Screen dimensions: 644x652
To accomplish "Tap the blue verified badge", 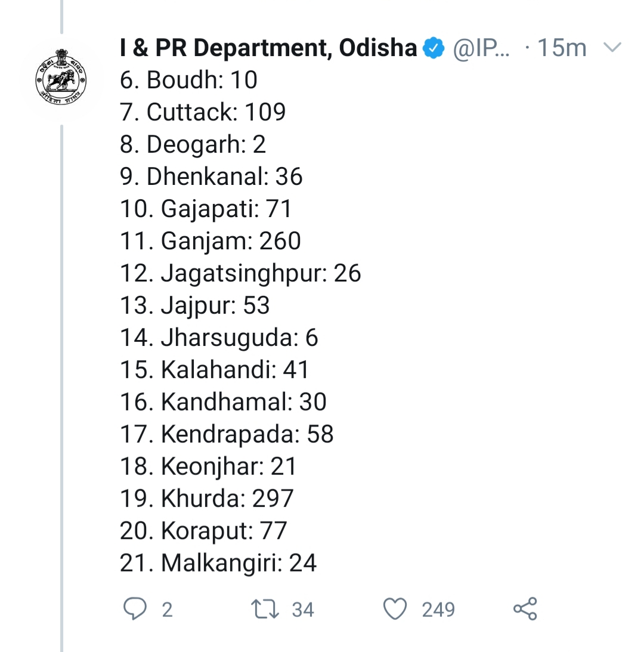I will click(x=434, y=48).
